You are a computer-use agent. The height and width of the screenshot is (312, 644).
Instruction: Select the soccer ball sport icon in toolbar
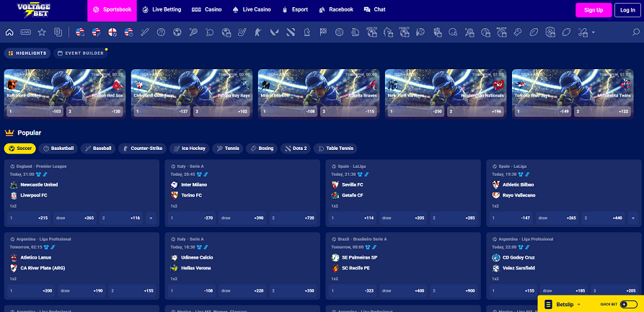[177, 32]
